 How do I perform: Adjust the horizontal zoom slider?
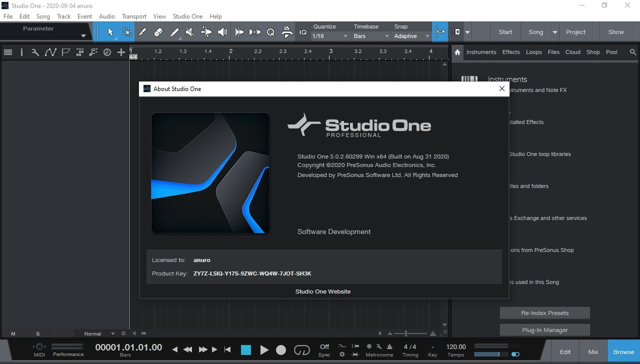[406, 333]
